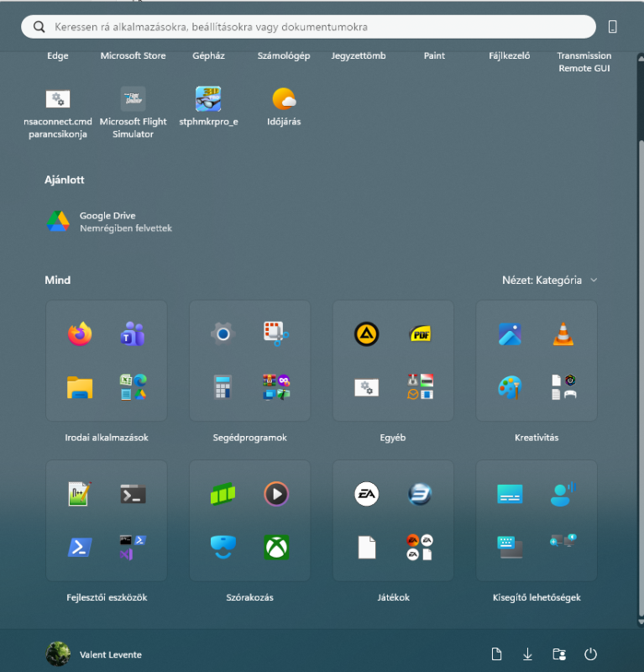Viewport: 644px width, 672px height.
Task: Open File Explorer folder icon
Action: click(x=80, y=387)
